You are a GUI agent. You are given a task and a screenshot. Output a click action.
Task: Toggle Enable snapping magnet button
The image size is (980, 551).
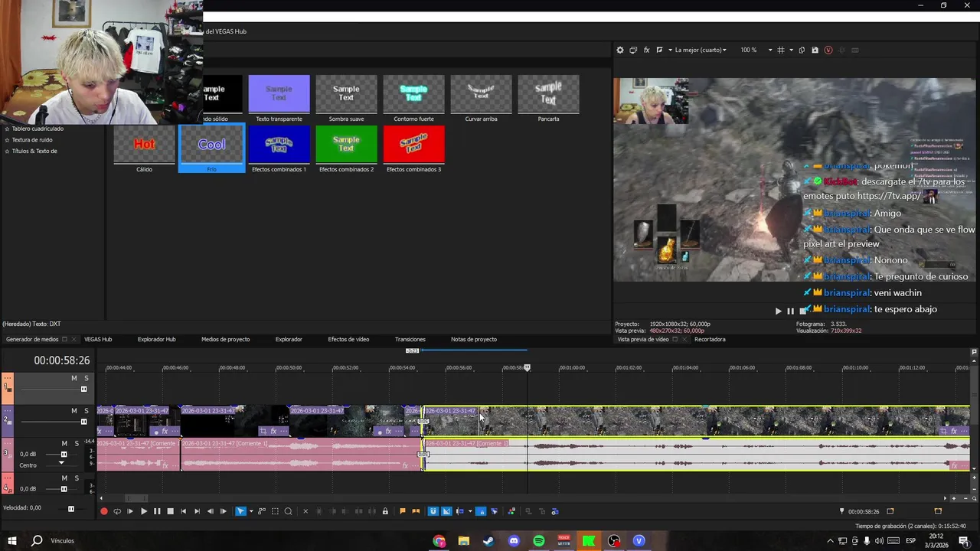433,511
